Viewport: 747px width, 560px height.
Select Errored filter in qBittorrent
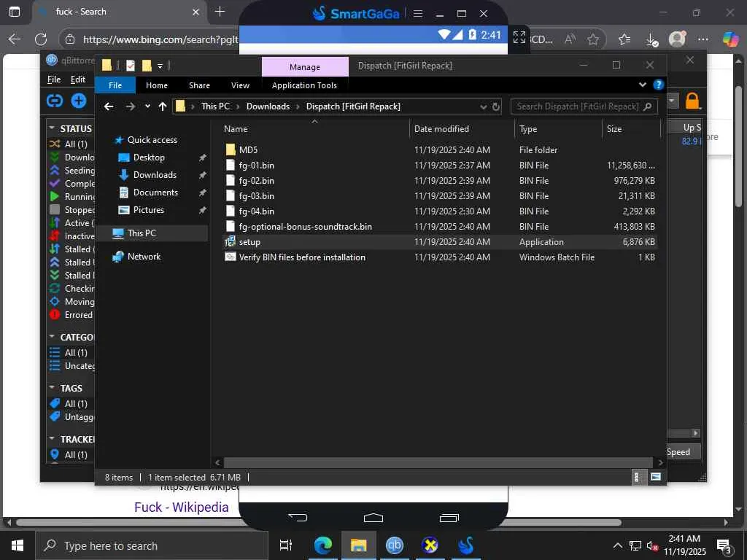click(x=71, y=315)
